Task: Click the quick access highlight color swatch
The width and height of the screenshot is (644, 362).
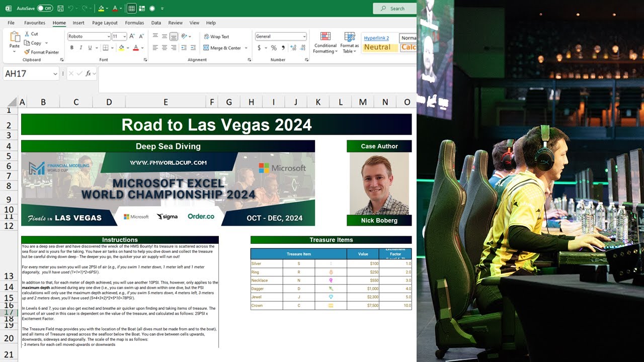Action: (x=101, y=9)
